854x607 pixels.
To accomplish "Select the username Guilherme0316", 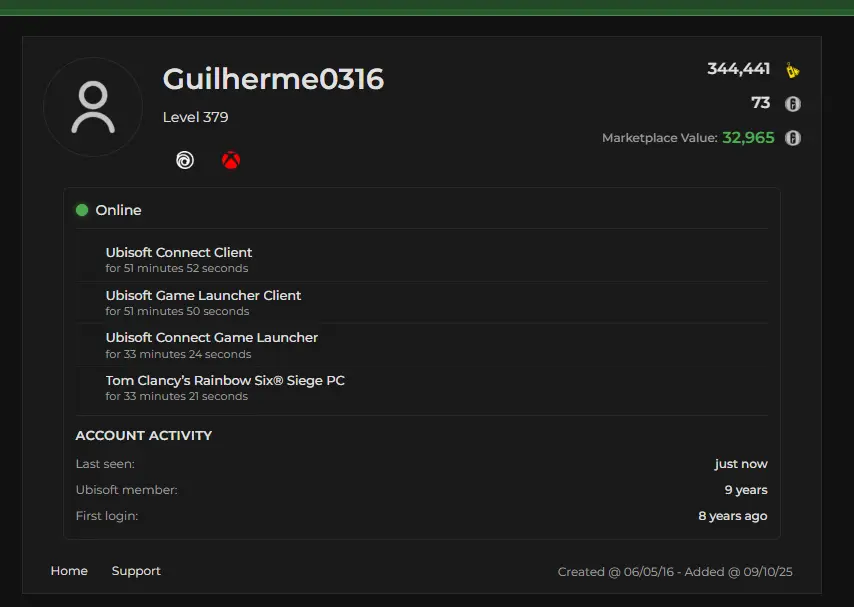I will 273,79.
